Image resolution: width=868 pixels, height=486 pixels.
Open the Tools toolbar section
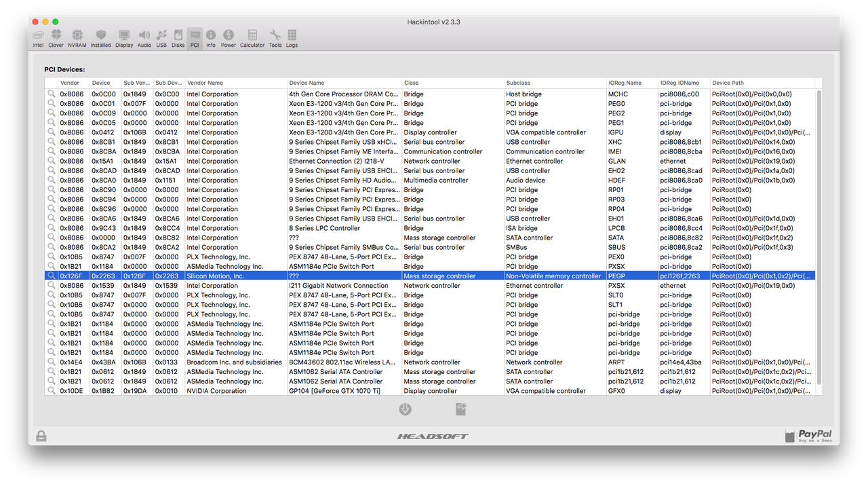(275, 38)
